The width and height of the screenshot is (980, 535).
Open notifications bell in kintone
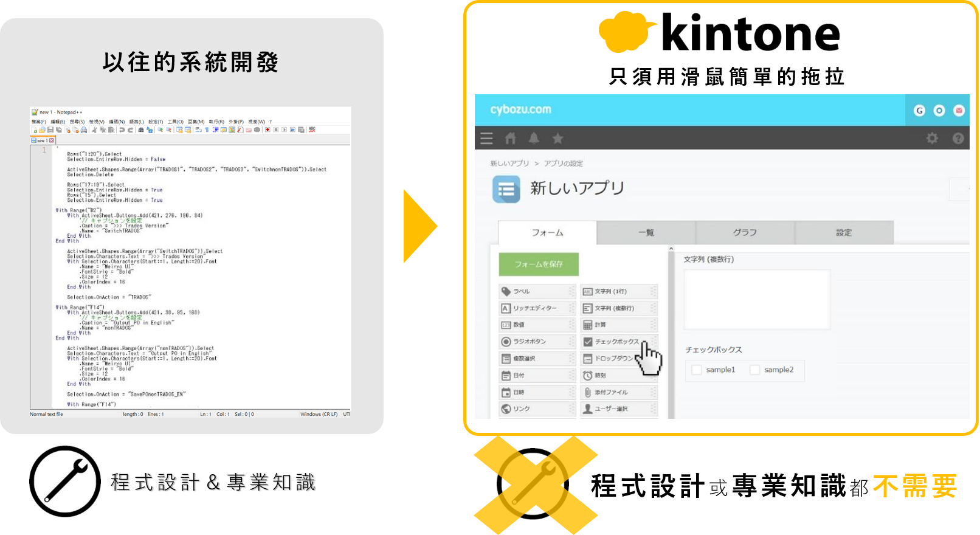pyautogui.click(x=534, y=139)
